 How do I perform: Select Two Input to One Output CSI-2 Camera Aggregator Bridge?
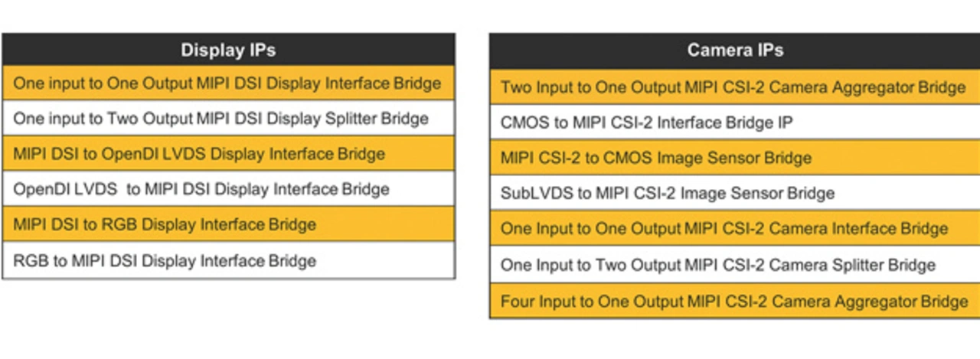point(734,86)
